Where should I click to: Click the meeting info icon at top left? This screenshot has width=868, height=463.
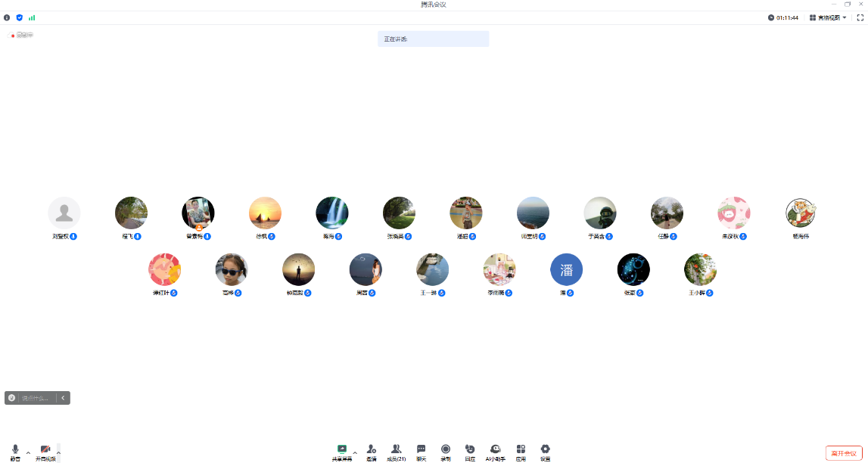7,17
